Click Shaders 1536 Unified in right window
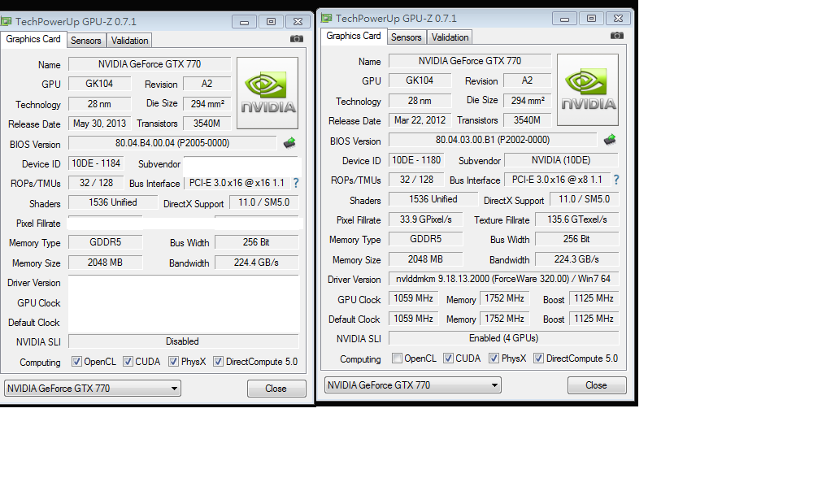This screenshot has width=822, height=504. click(433, 200)
